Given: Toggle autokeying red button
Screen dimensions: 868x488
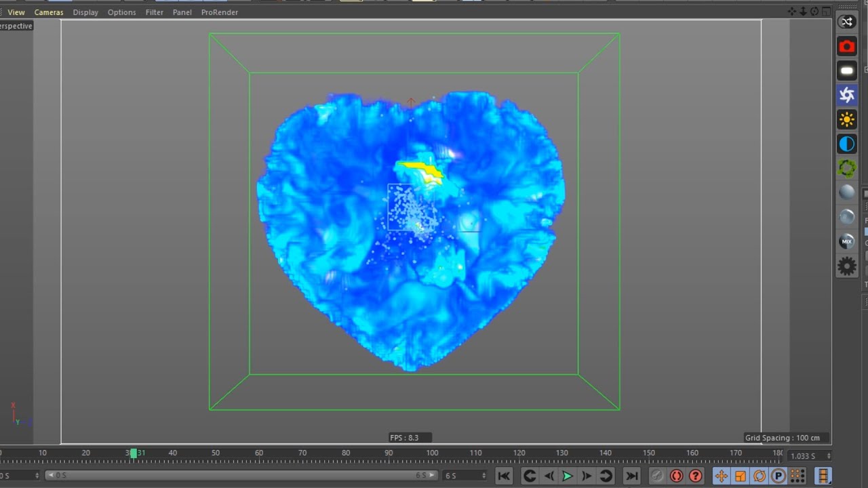Looking at the screenshot, I should (x=676, y=476).
